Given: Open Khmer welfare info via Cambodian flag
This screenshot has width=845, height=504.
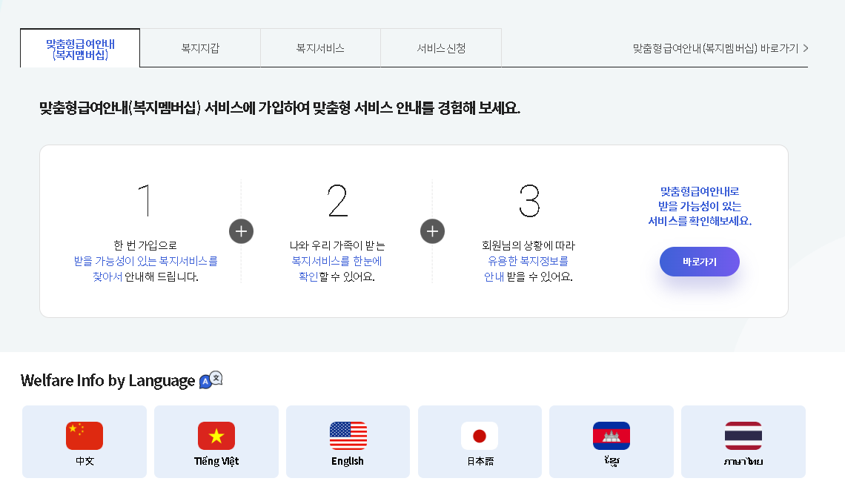Looking at the screenshot, I should click(x=611, y=436).
